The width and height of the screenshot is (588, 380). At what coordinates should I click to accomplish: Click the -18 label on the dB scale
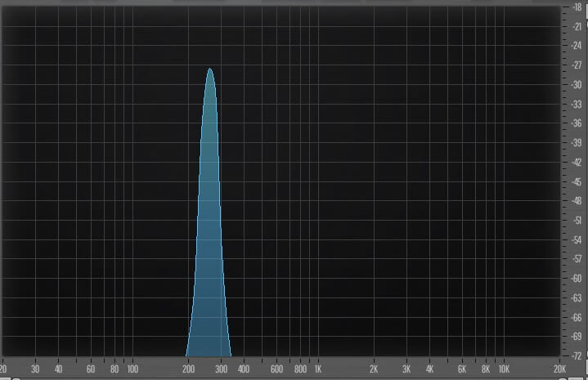[577, 7]
